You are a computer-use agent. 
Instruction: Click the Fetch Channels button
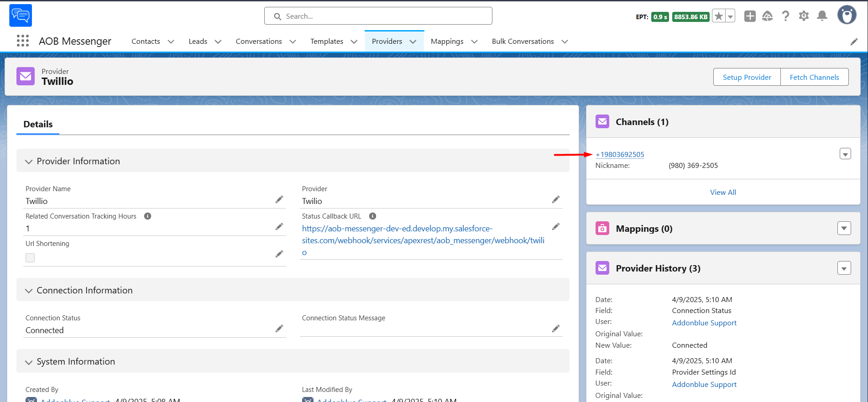click(x=815, y=77)
